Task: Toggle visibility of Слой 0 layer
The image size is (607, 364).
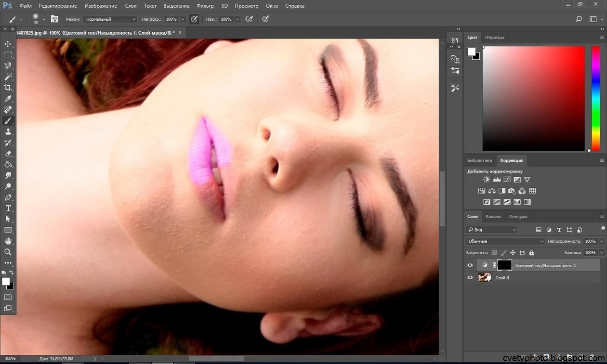Action: click(x=470, y=278)
